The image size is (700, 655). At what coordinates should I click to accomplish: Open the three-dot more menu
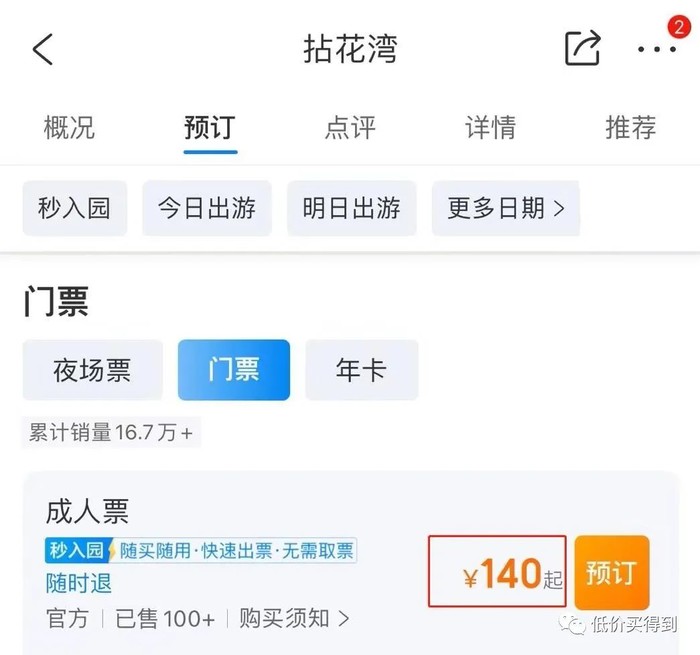(x=657, y=48)
